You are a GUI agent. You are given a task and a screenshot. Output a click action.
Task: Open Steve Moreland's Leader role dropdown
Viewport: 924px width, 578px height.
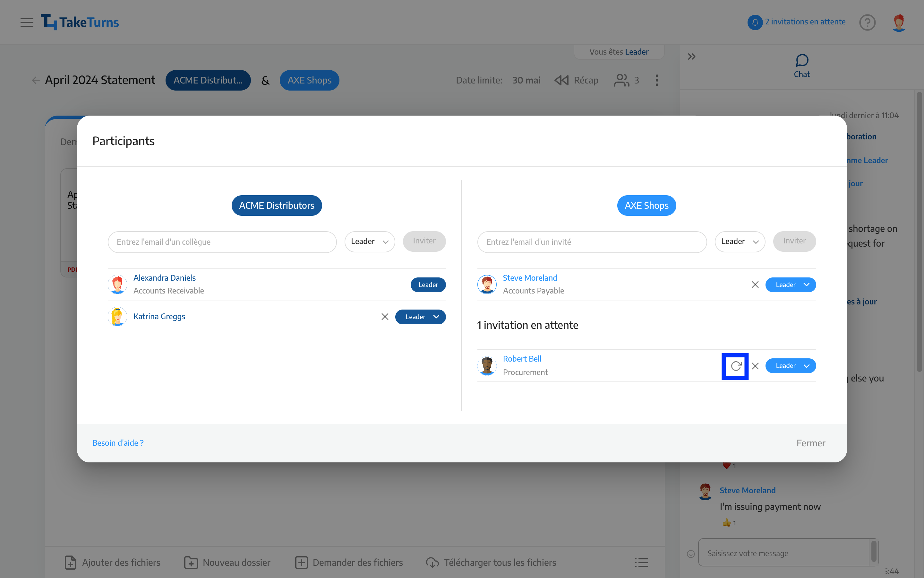791,285
